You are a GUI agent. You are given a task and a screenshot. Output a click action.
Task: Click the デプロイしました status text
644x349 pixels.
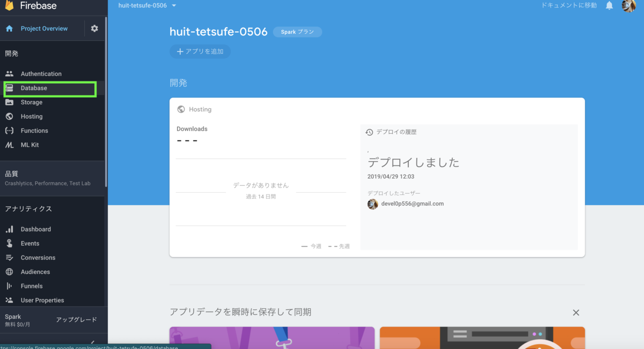click(x=413, y=162)
